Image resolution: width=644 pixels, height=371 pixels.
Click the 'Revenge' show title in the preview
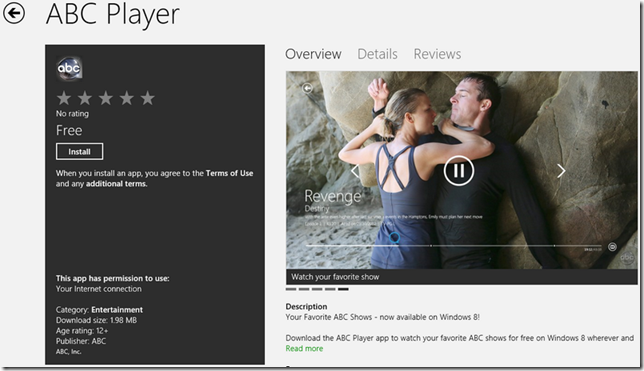(333, 196)
